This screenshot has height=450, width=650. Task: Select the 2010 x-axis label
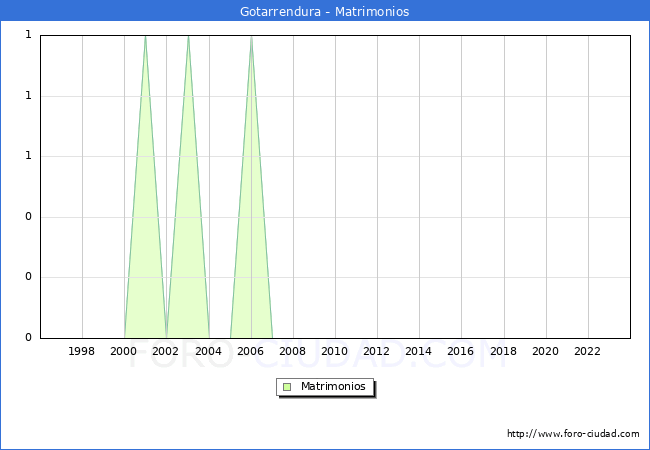[335, 351]
